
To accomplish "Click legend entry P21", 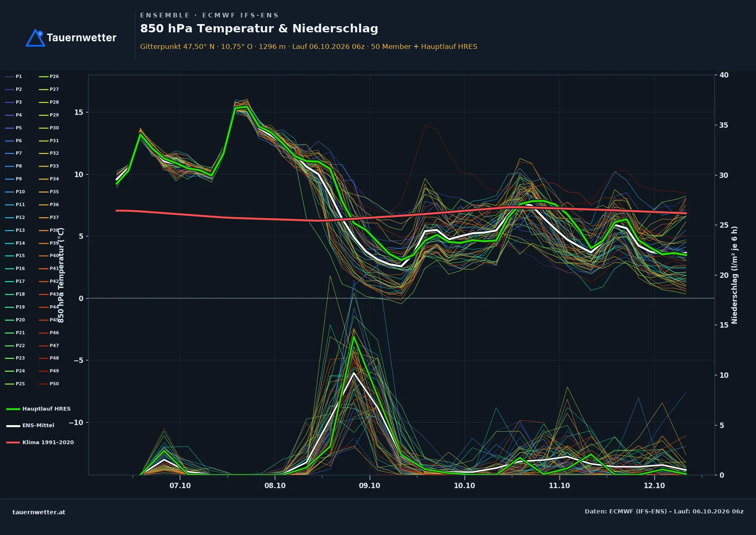I will point(15,333).
